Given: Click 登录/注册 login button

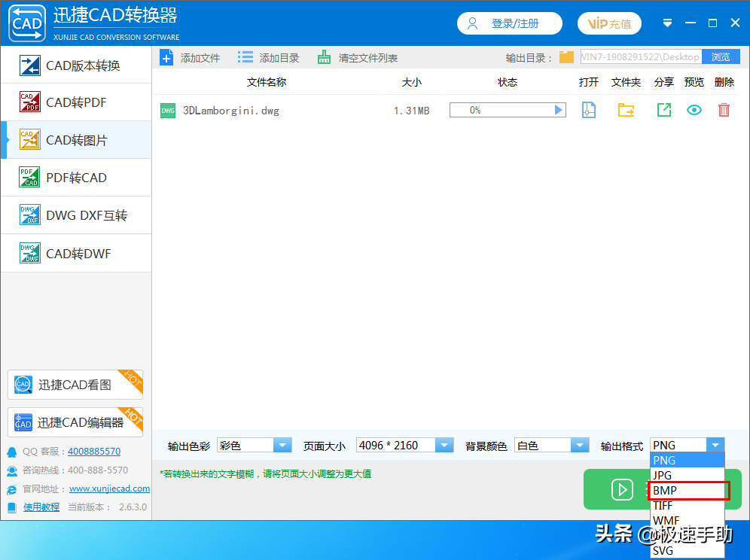Looking at the screenshot, I should tap(509, 23).
